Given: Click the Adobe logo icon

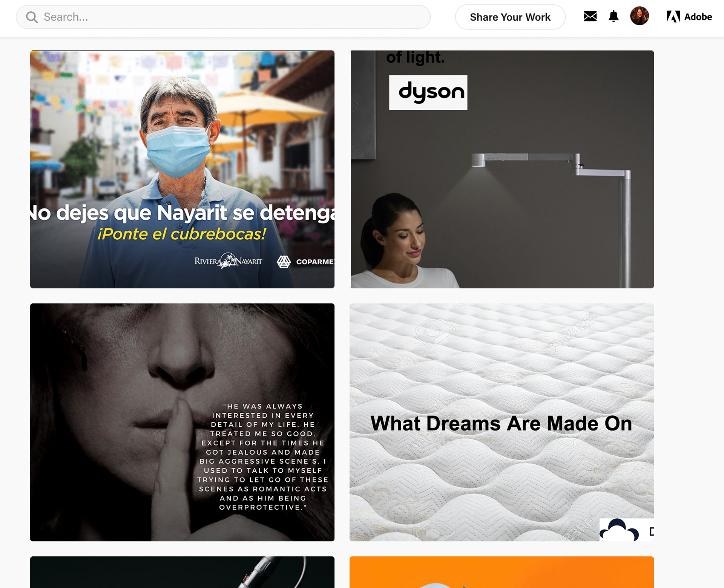Looking at the screenshot, I should (673, 17).
